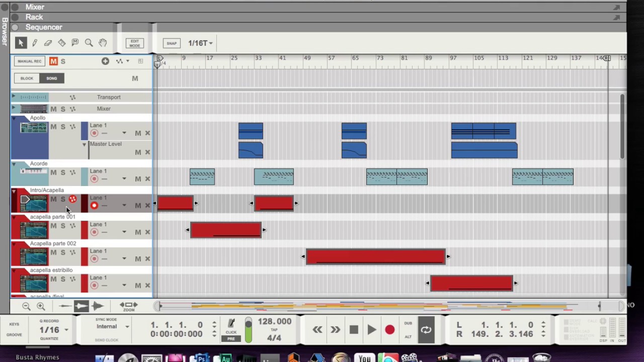Click the automation curve icon in track header
The height and width of the screenshot is (362, 644).
(120, 61)
